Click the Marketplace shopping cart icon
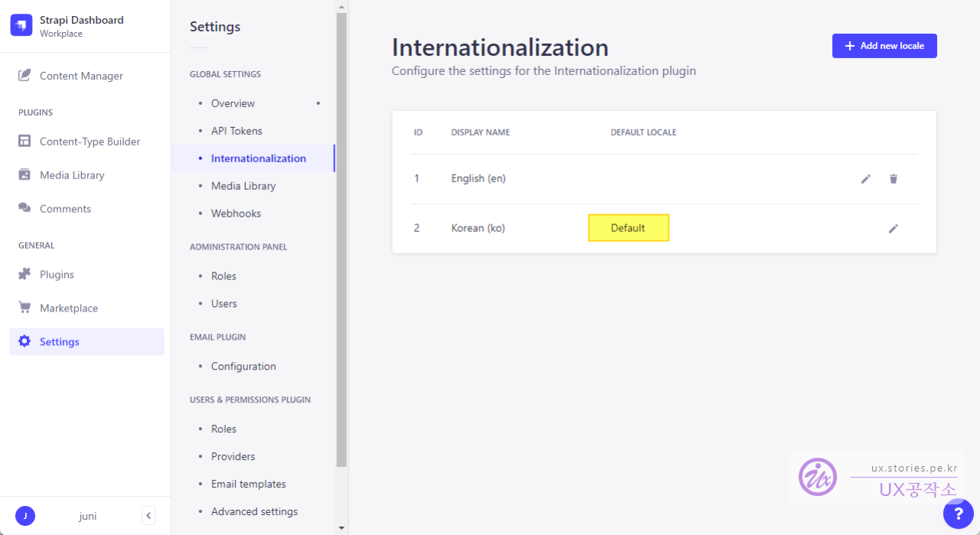 click(24, 308)
